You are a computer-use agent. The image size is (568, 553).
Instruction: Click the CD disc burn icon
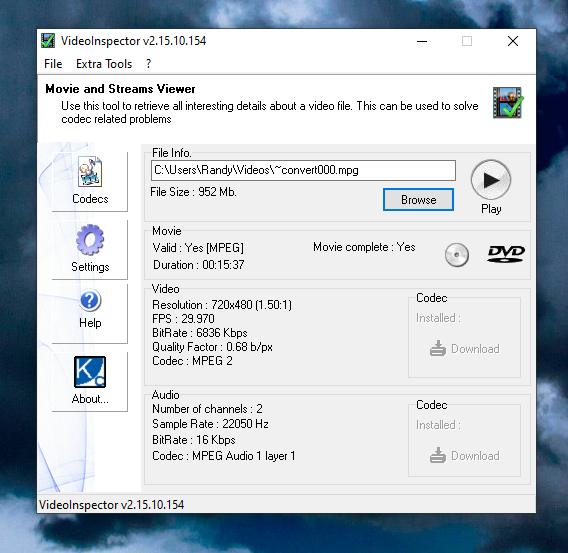(457, 255)
